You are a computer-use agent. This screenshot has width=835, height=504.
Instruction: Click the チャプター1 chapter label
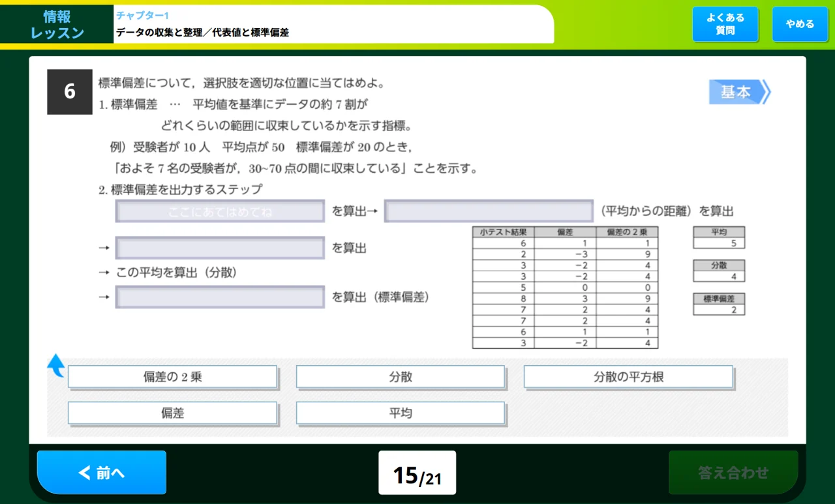tap(142, 15)
